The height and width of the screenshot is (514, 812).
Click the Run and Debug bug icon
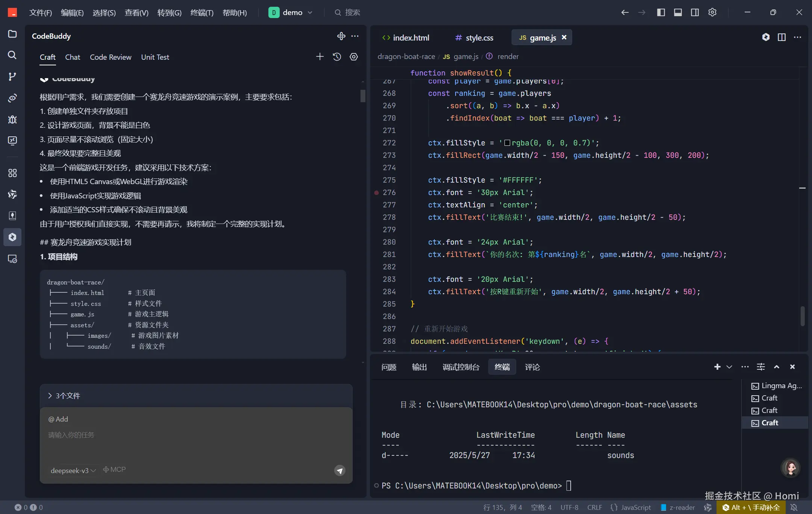(x=12, y=119)
